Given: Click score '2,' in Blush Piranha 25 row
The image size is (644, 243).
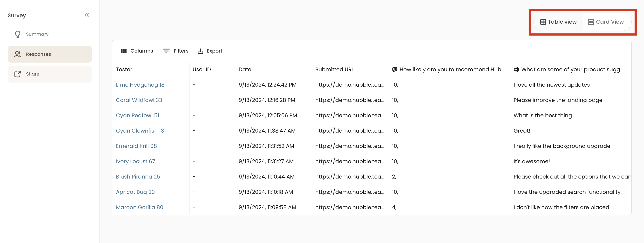Looking at the screenshot, I should pos(394,177).
